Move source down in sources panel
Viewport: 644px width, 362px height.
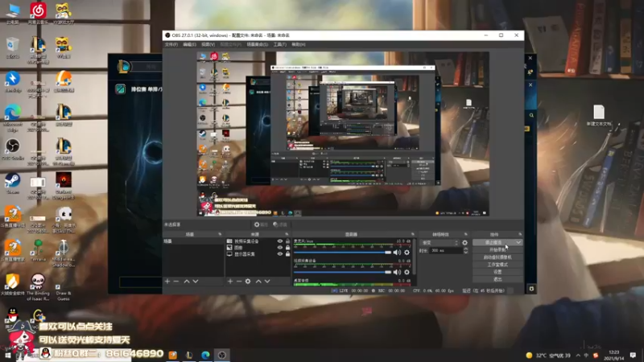click(267, 281)
